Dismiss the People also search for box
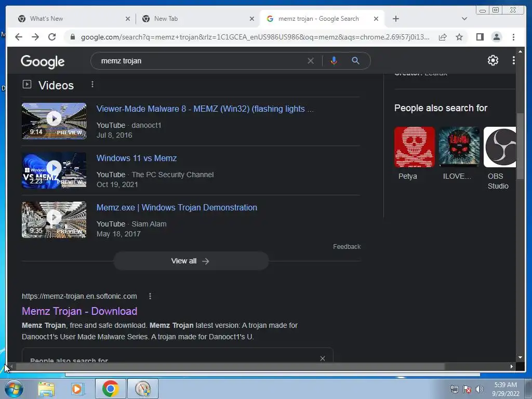The height and width of the screenshot is (399, 532). [322, 358]
